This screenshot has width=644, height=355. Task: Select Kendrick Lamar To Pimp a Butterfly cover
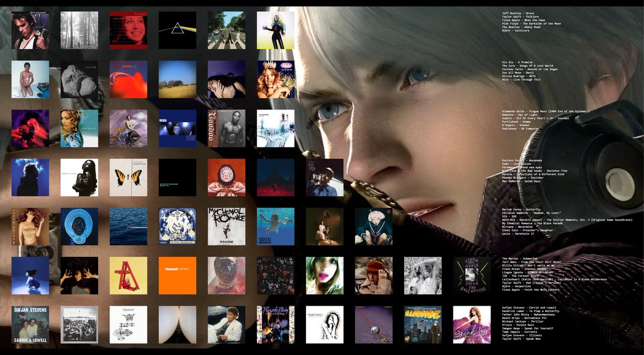[79, 325]
